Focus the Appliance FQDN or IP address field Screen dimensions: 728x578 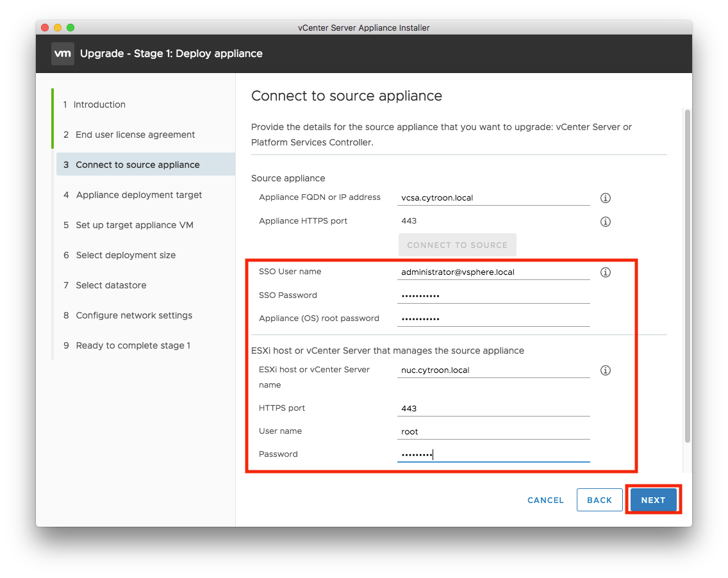point(493,198)
